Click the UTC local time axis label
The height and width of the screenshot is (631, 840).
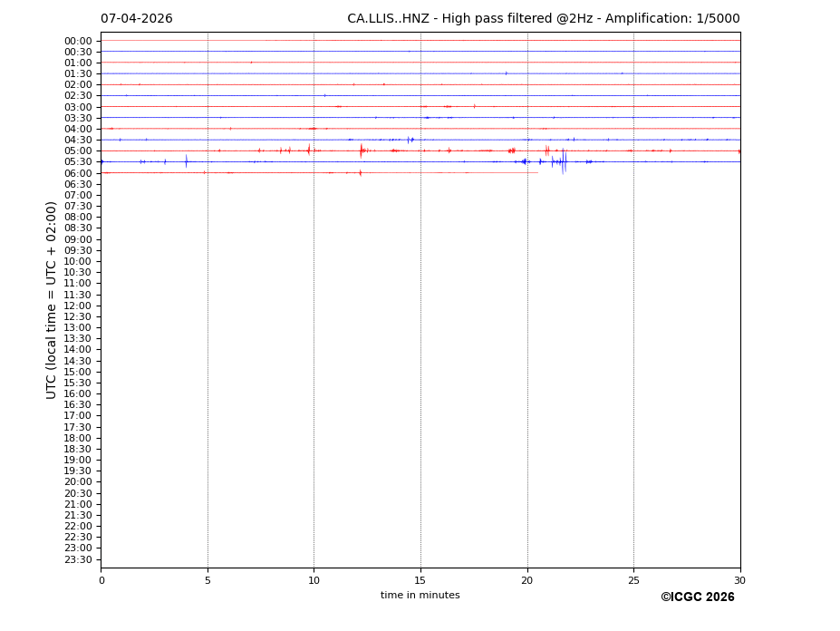pos(53,300)
